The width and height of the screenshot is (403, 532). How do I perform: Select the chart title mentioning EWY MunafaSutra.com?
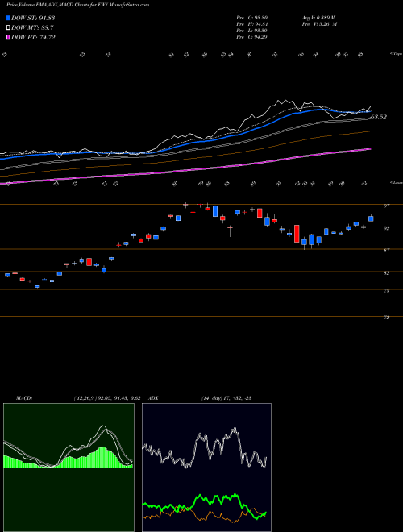[77, 5]
